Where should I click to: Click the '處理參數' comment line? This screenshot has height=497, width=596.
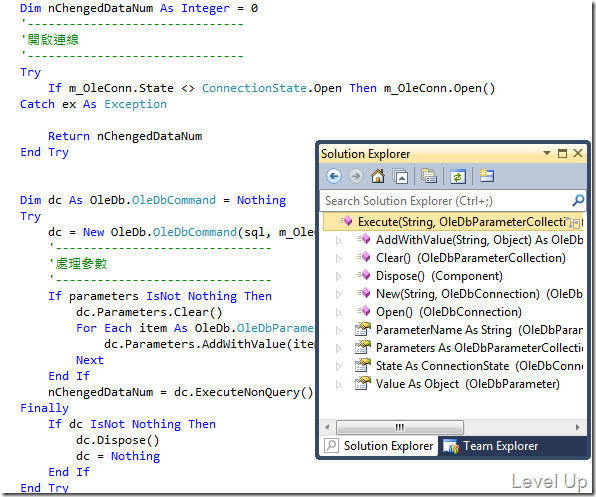(x=79, y=263)
